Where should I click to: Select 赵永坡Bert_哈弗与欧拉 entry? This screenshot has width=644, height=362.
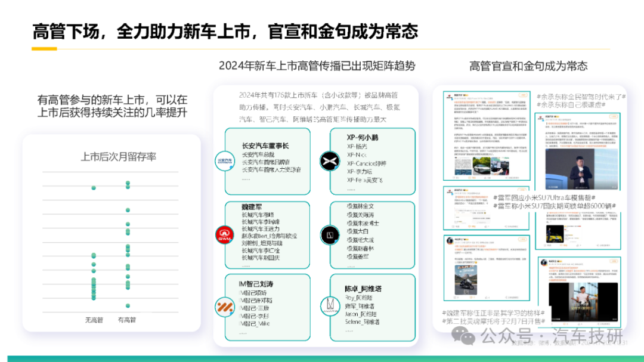269,236
